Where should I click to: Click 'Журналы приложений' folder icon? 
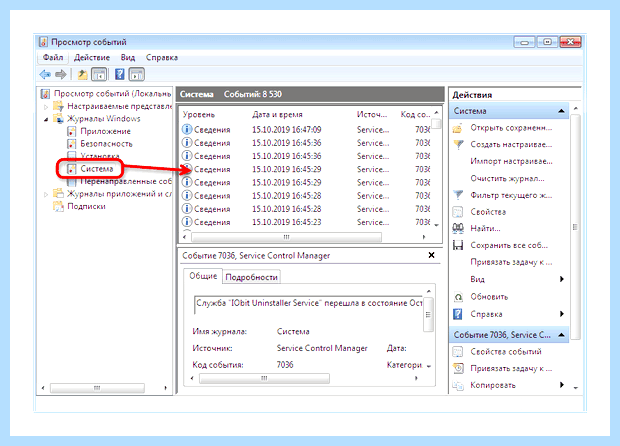(x=59, y=194)
